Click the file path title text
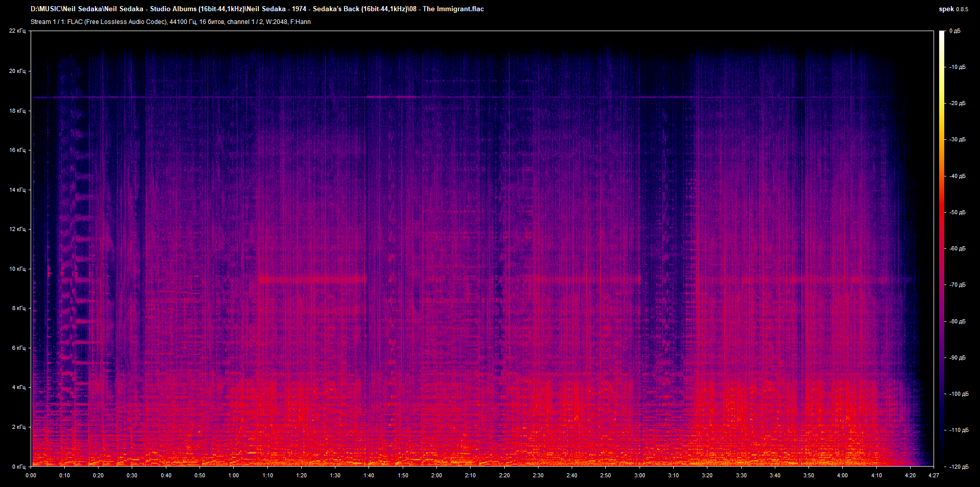980x487 pixels. click(257, 9)
